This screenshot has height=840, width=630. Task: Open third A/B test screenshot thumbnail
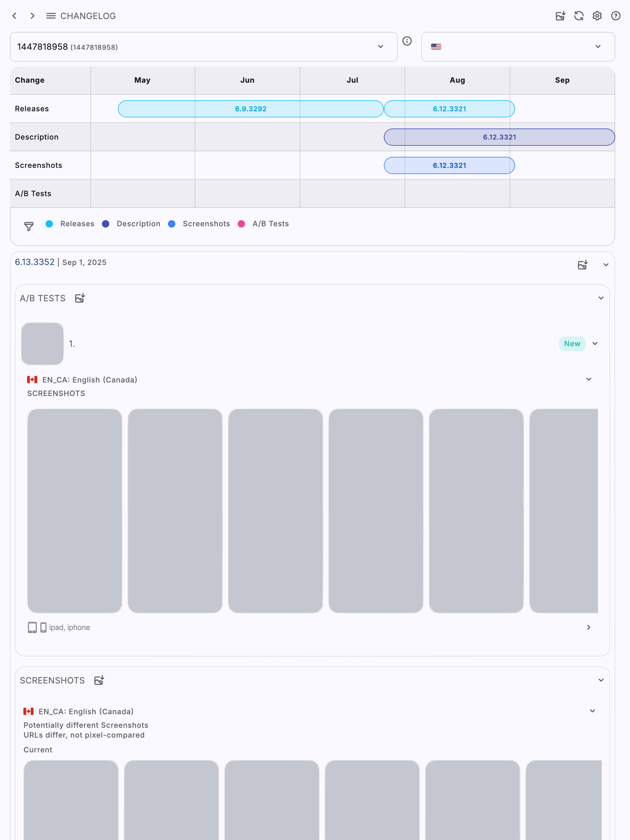276,511
